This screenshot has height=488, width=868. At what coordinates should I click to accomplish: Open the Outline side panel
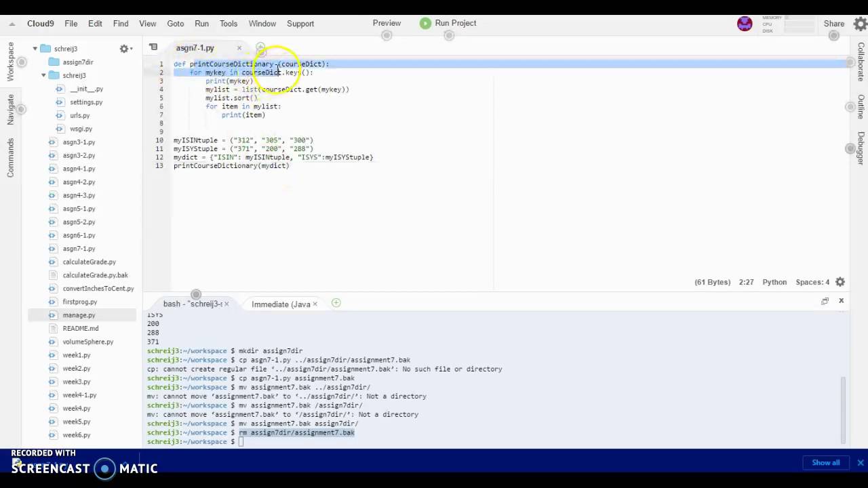point(861,107)
